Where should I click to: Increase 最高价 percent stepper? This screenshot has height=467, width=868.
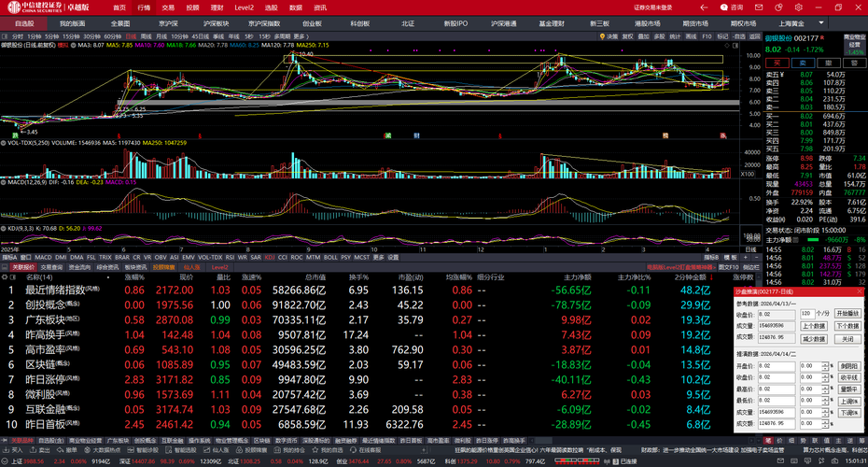pyautogui.click(x=825, y=387)
